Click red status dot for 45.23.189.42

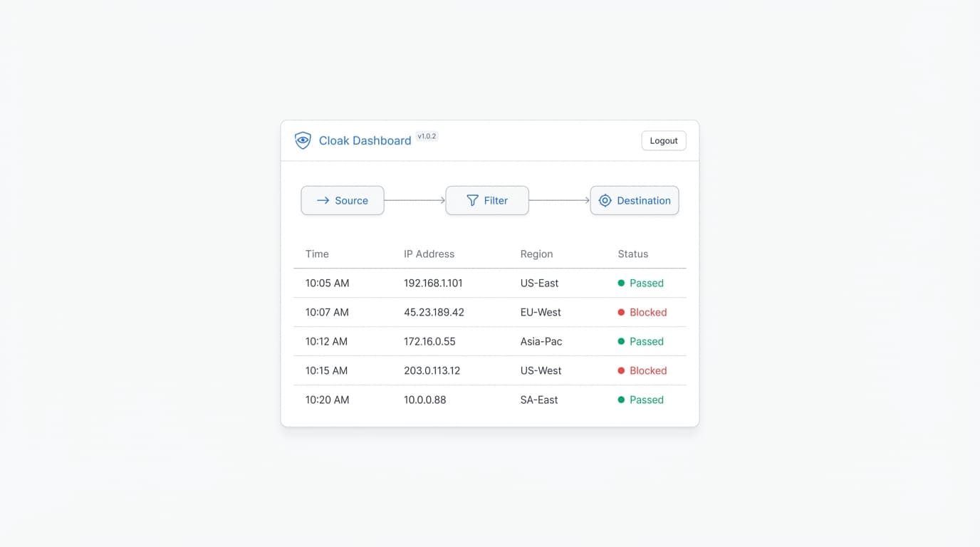pyautogui.click(x=621, y=313)
